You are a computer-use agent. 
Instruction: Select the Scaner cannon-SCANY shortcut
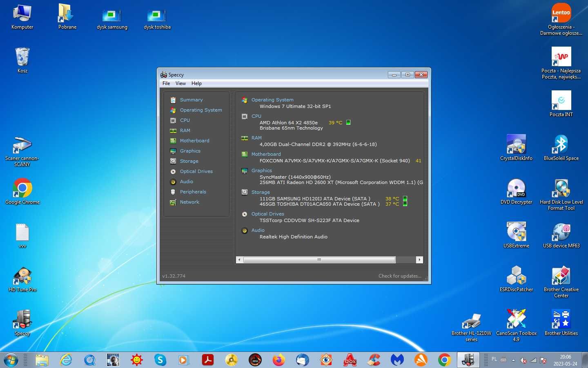tap(22, 151)
